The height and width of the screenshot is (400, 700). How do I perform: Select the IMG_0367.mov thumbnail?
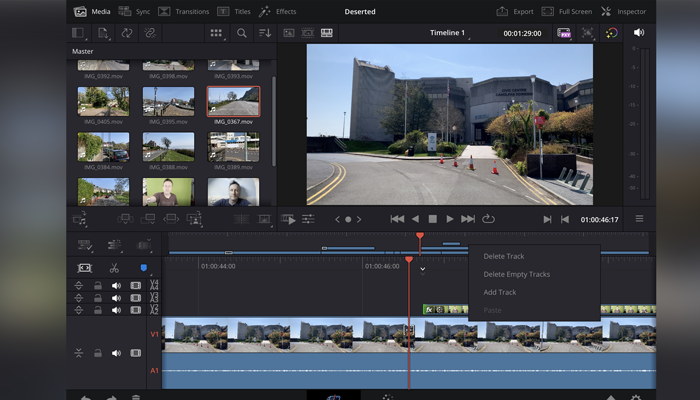pos(233,101)
